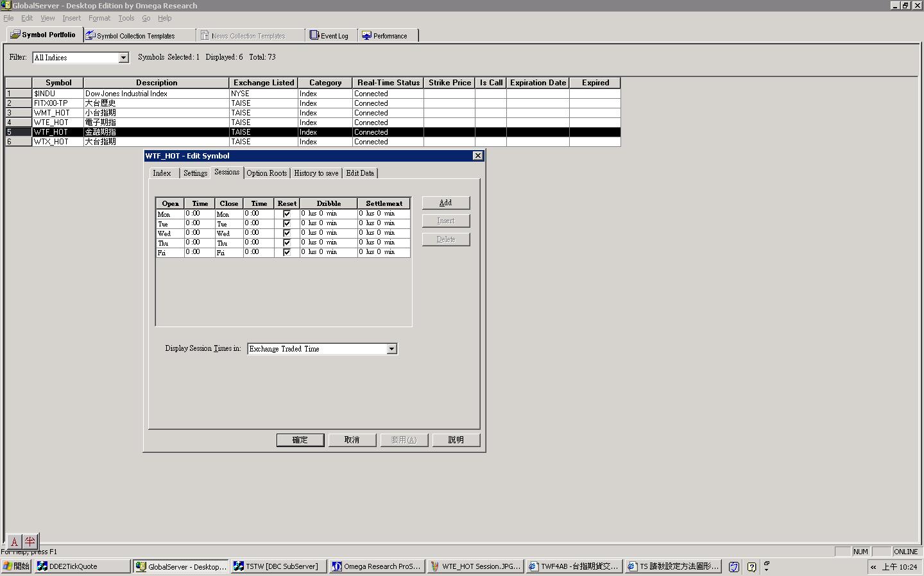
Task: Switch to Omega Research ProSuite taskbar item
Action: [377, 566]
